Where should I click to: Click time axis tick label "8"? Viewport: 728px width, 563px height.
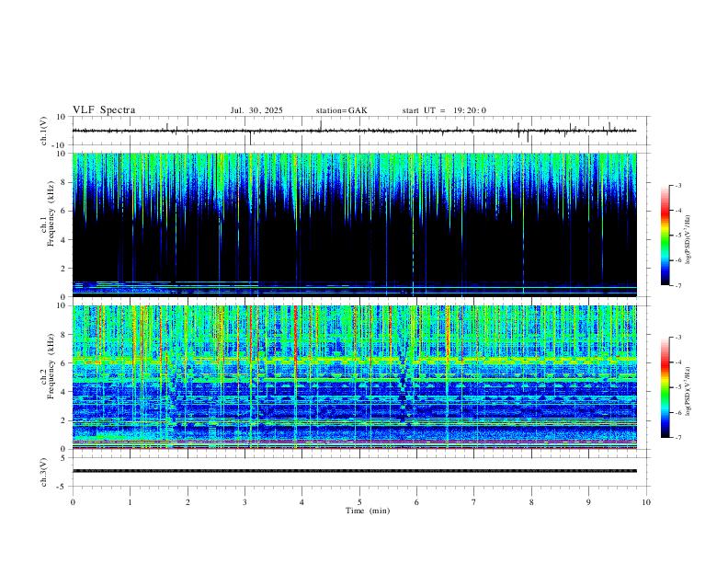click(531, 502)
